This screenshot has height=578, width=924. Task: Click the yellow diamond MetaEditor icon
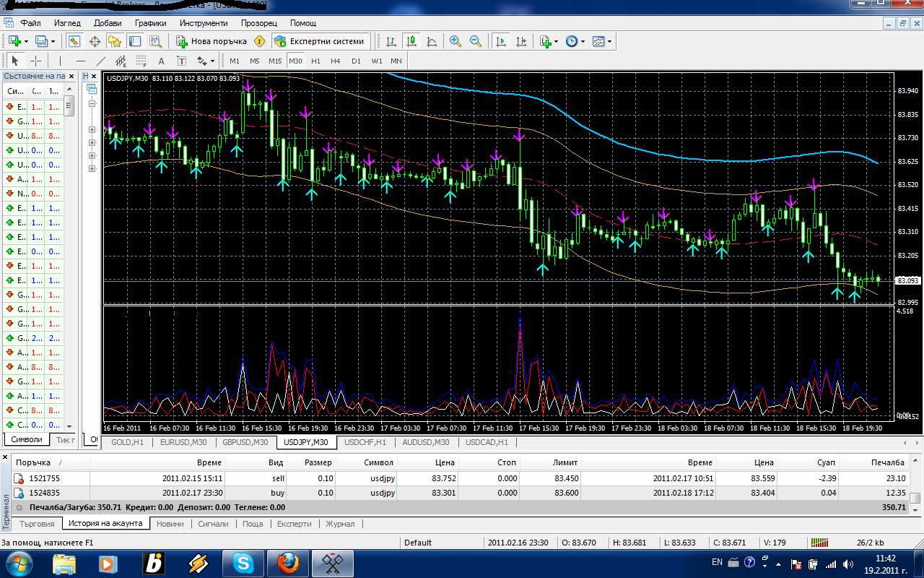259,41
